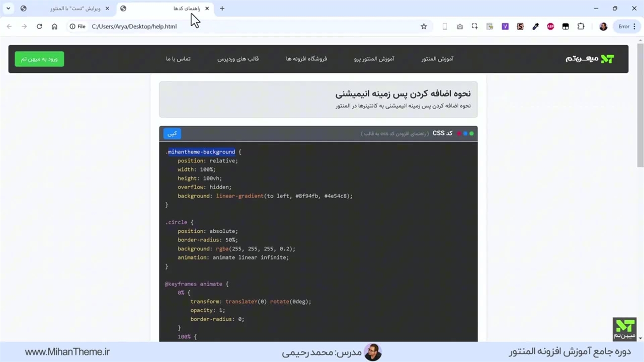Click the address bar URL field
Viewport: 644px width, 362px height.
252,27
